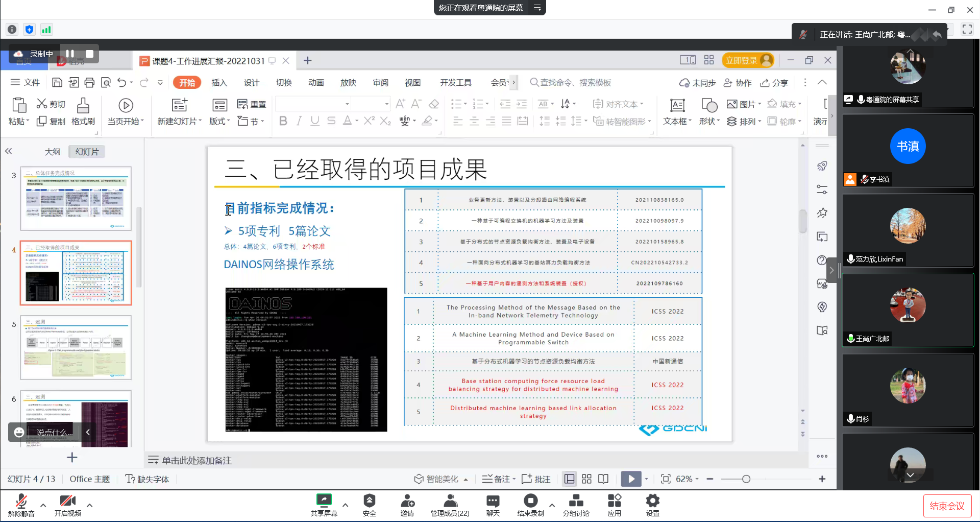
Task: Select slide 3 thumbnail
Action: pos(76,199)
